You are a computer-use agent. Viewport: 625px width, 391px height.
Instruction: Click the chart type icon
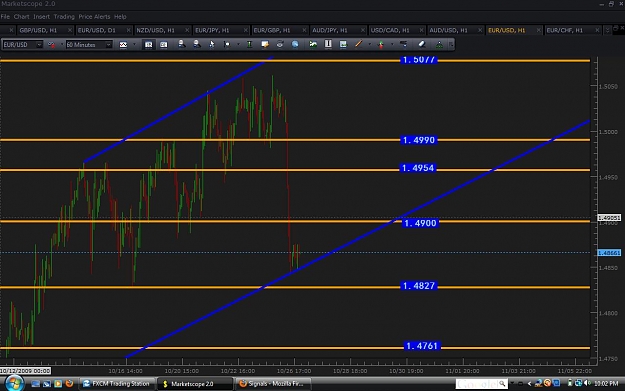coord(123,45)
